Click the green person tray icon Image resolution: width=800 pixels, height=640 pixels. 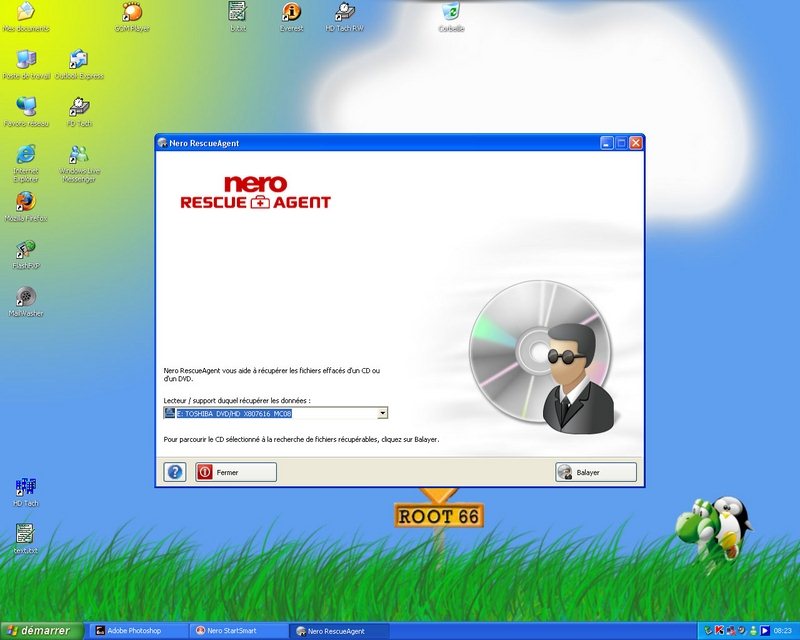coord(753,631)
